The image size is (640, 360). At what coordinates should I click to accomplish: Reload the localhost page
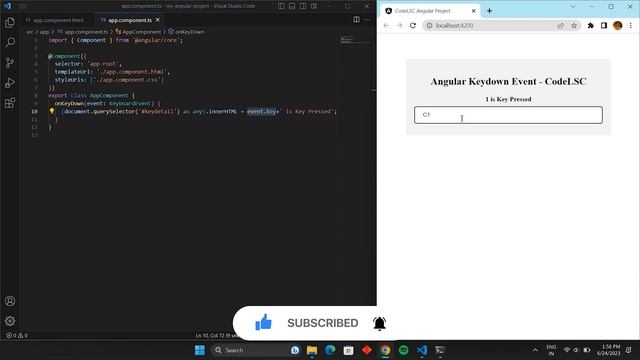413,25
